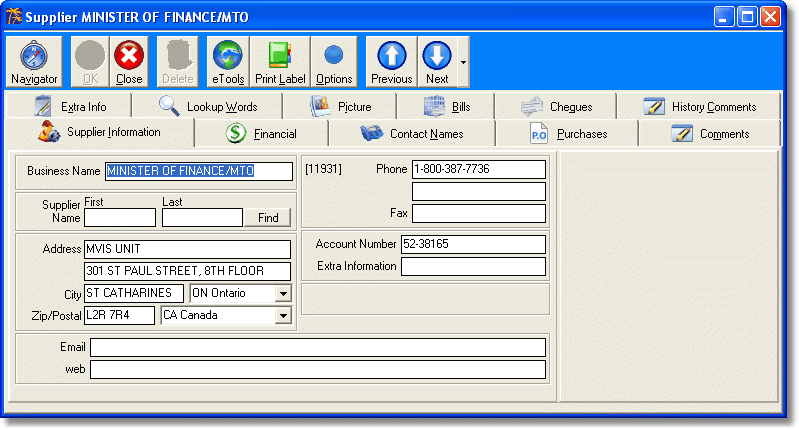This screenshot has height=430, width=799.
Task: Maximize the Supplier window
Action: [747, 17]
